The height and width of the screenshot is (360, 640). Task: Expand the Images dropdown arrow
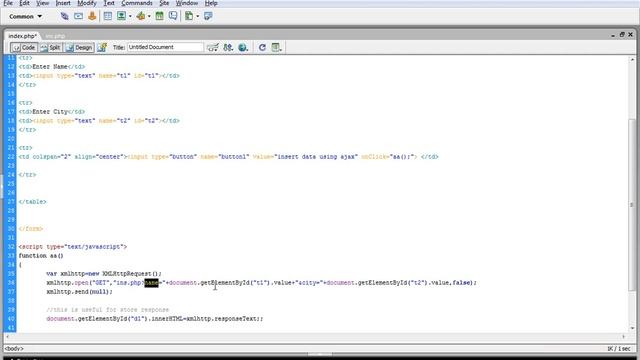130,16
